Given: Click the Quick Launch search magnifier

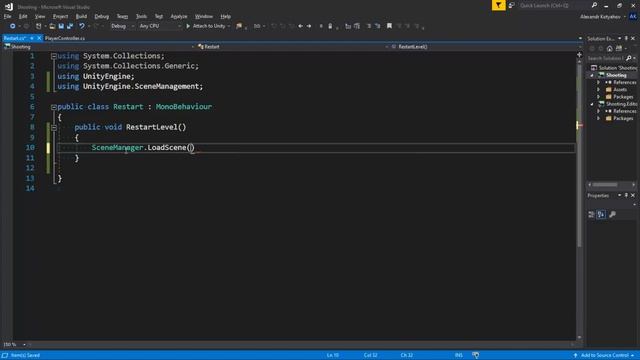Looking at the screenshot, I should click(594, 5).
